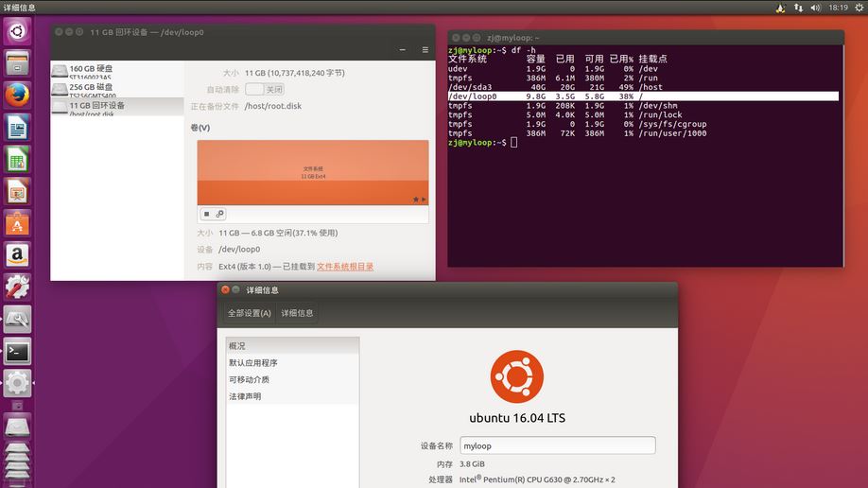The height and width of the screenshot is (488, 868).
Task: Select the 11 GB 回环设备 entry in Disks
Action: pyautogui.click(x=117, y=106)
